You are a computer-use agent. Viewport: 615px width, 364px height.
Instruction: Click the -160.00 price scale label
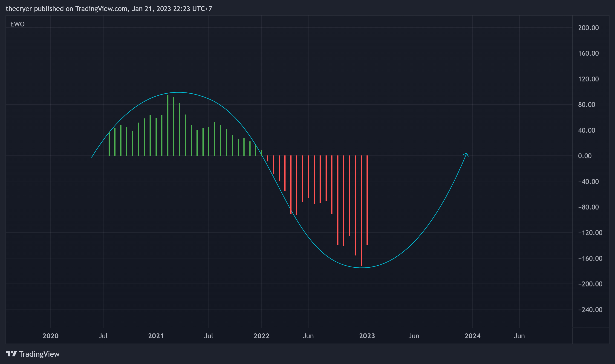pyautogui.click(x=590, y=258)
